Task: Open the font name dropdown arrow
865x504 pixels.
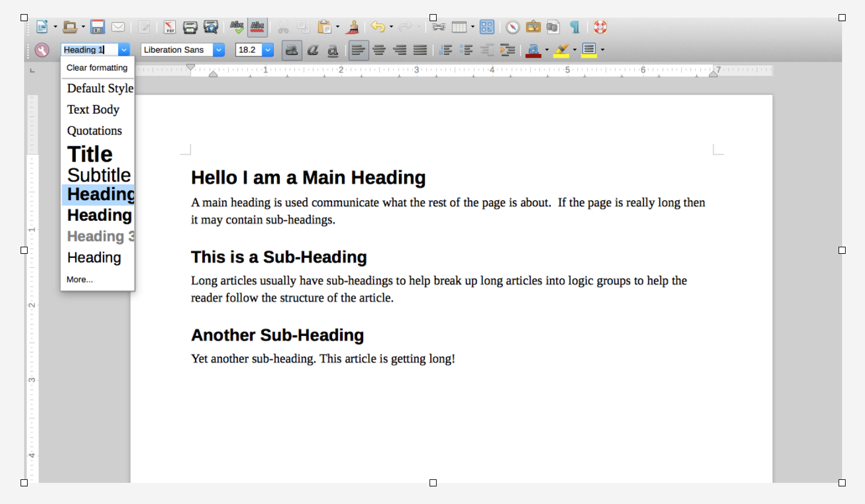Action: click(219, 50)
